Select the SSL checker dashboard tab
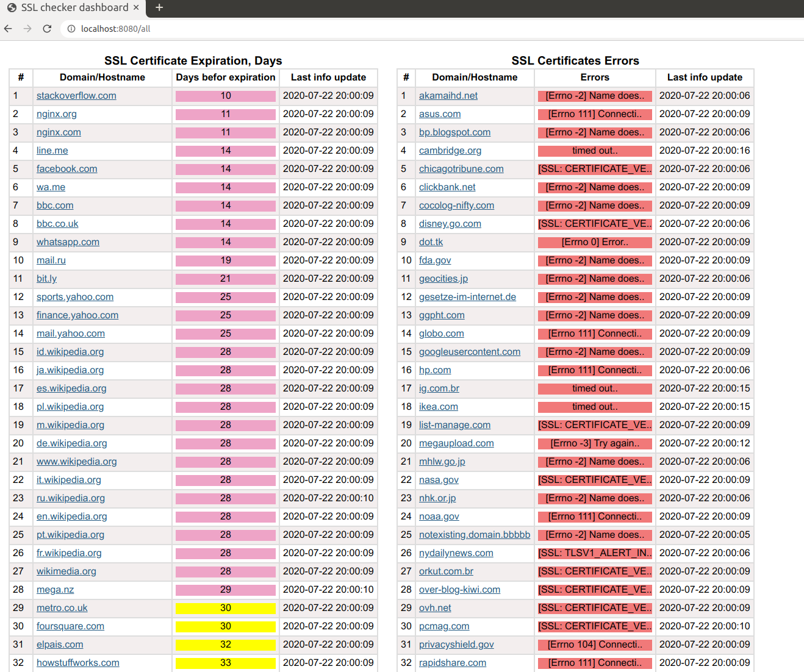804x672 pixels. click(x=73, y=7)
